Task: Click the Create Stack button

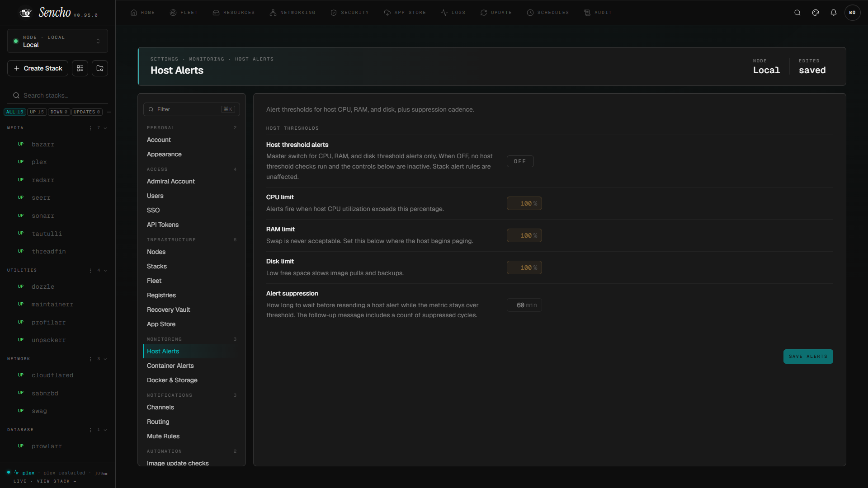Action: (38, 68)
